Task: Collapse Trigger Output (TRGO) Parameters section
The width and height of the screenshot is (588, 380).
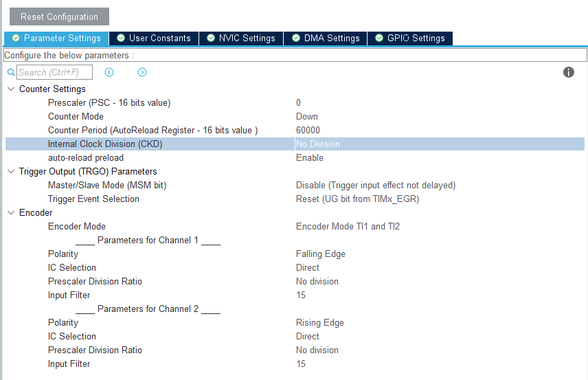Action: pos(11,171)
